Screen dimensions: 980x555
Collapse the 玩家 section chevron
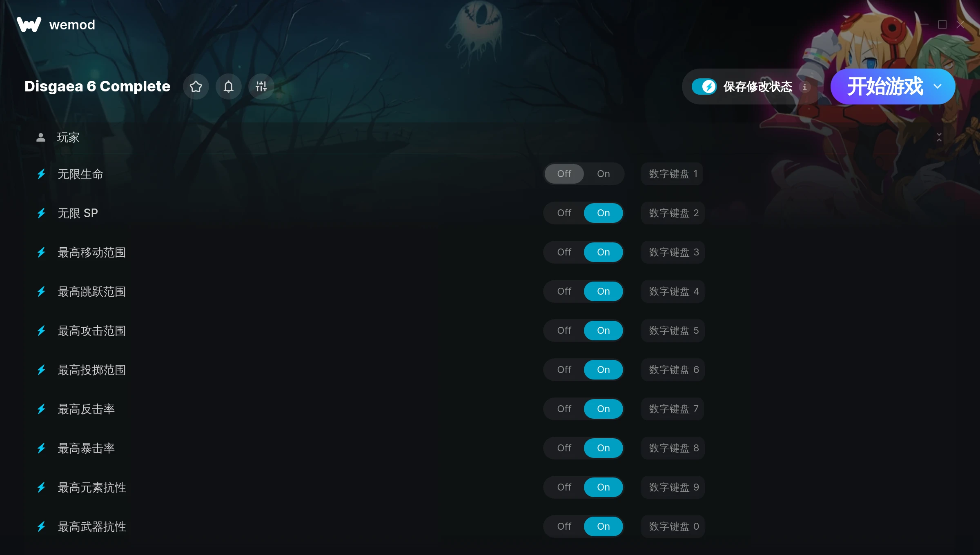coord(939,138)
